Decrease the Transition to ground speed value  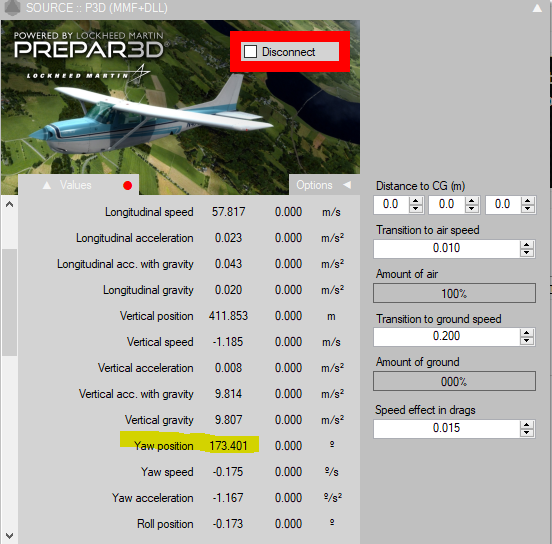point(526,340)
